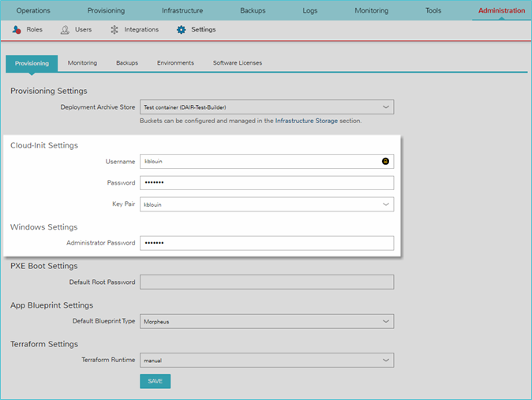The image size is (532, 400).
Task: Click the Windows Administrator Password field
Action: pyautogui.click(x=266, y=243)
